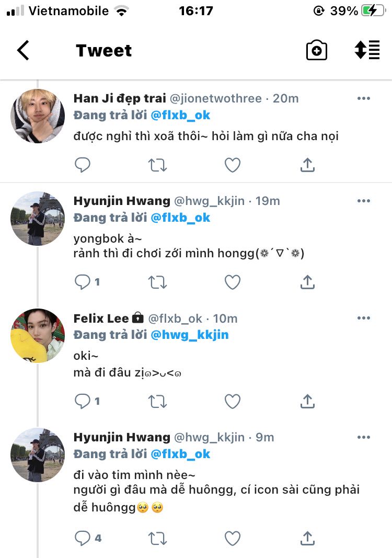Retweet Han Ji's tweet
Screen dimensions: 392x558
(157, 165)
